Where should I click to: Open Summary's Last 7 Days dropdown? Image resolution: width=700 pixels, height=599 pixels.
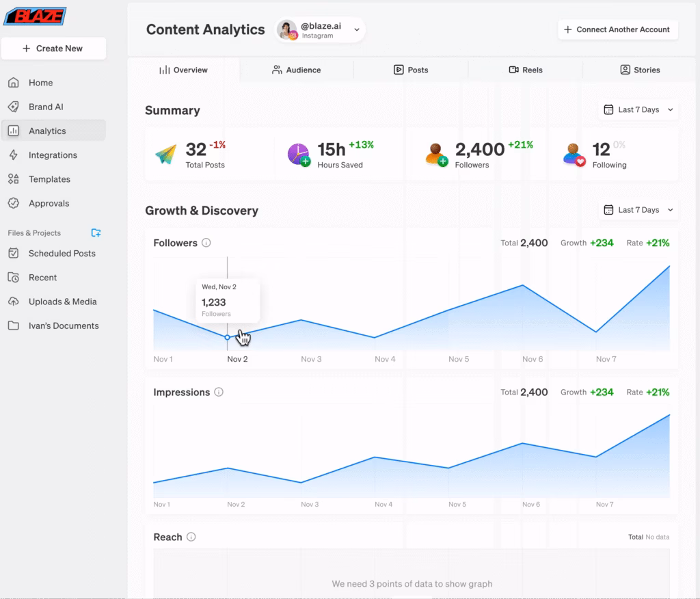point(638,110)
